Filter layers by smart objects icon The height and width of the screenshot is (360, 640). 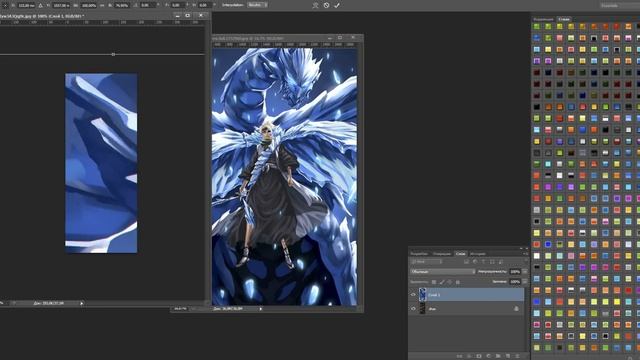[500, 262]
